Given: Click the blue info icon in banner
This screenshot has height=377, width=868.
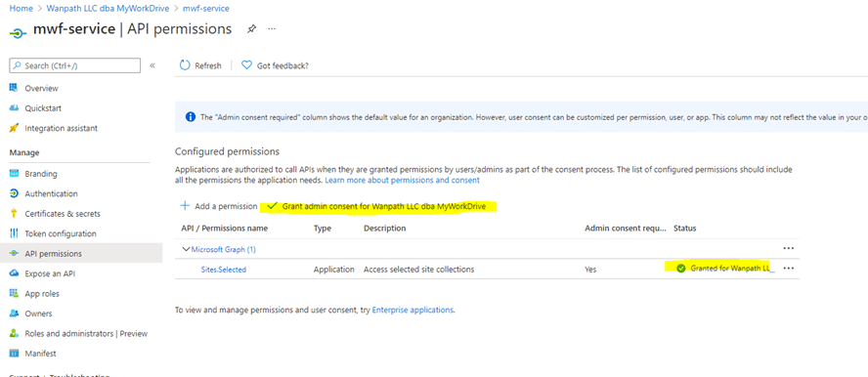Looking at the screenshot, I should pos(191,116).
